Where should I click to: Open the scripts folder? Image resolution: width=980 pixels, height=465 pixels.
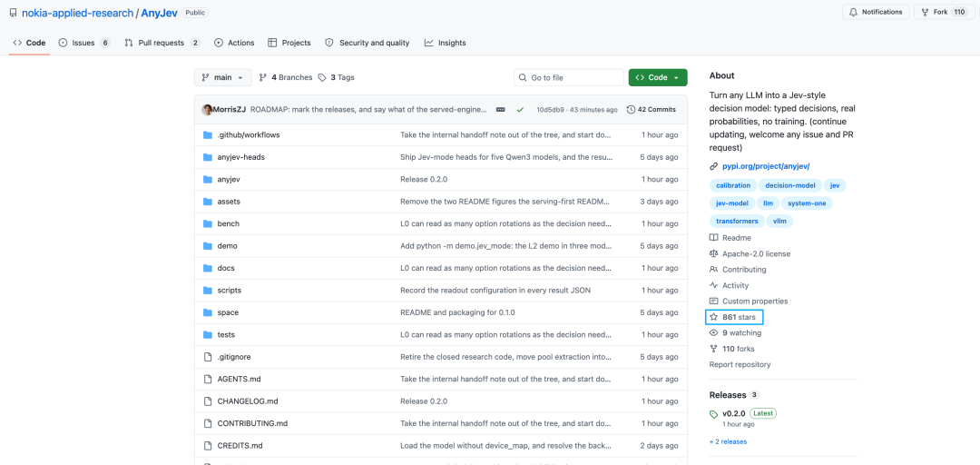[230, 291]
